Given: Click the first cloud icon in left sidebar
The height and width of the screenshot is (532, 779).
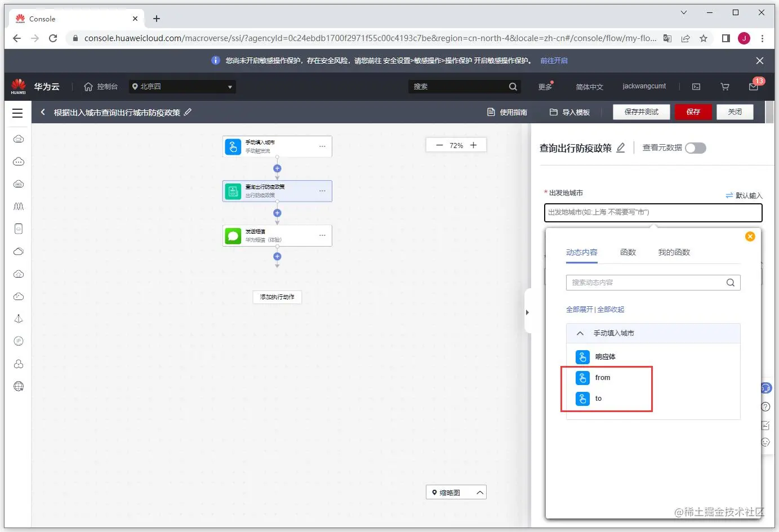Looking at the screenshot, I should (19, 139).
